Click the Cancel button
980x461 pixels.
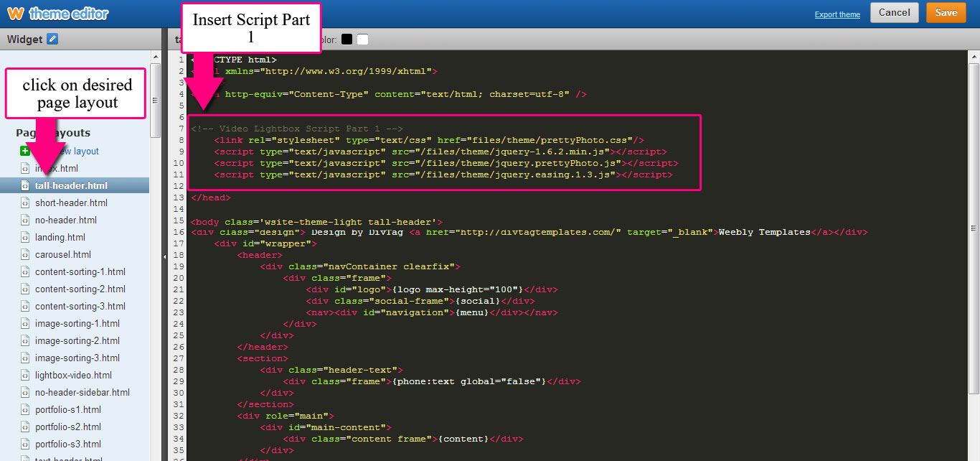(894, 13)
